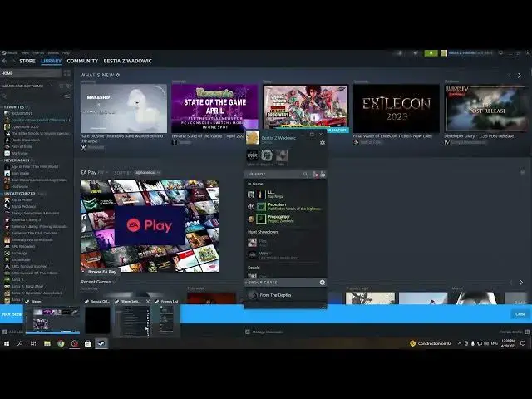This screenshot has height=399, width=532.
Task: Go forward with the navigation forward arrow
Action: (x=13, y=61)
